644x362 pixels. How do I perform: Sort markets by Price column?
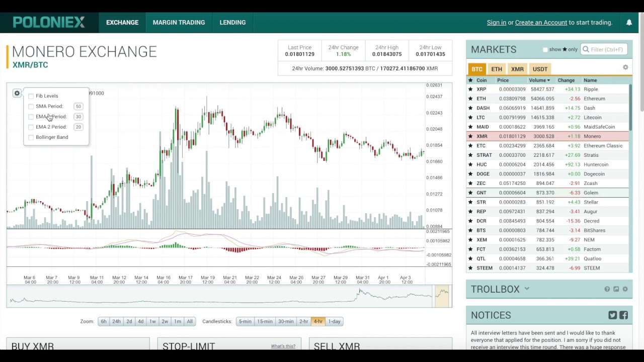[503, 80]
